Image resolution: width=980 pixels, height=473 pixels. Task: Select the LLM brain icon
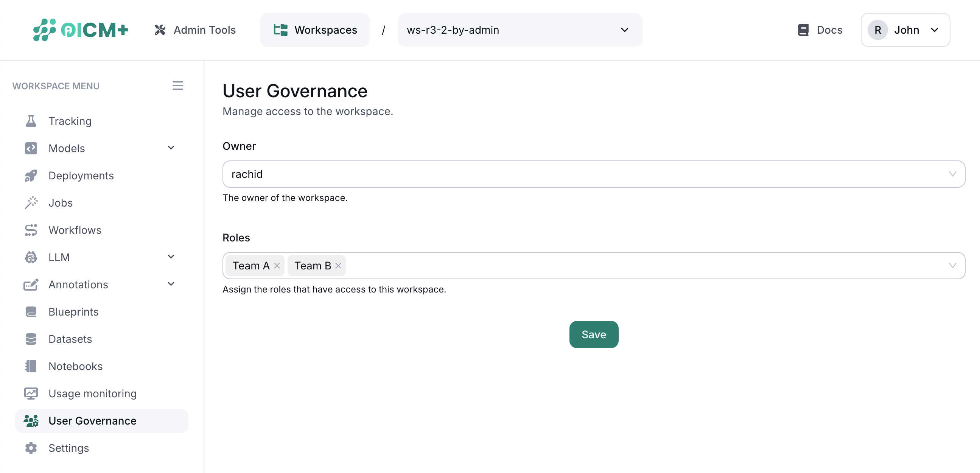[31, 257]
